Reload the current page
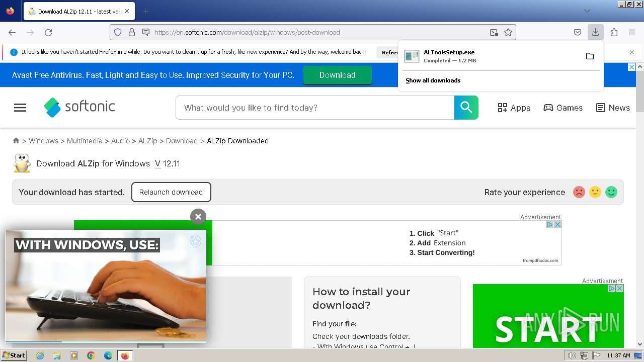The height and width of the screenshot is (362, 644). [x=48, y=32]
